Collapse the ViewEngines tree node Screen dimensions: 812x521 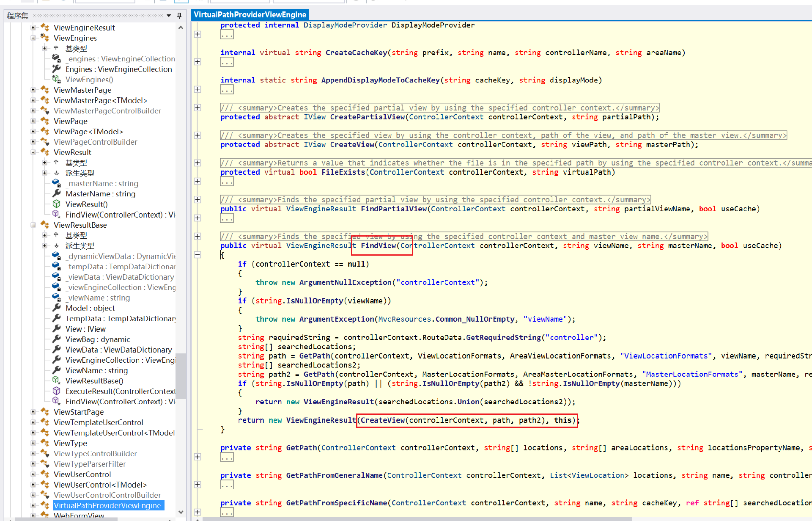pos(33,38)
